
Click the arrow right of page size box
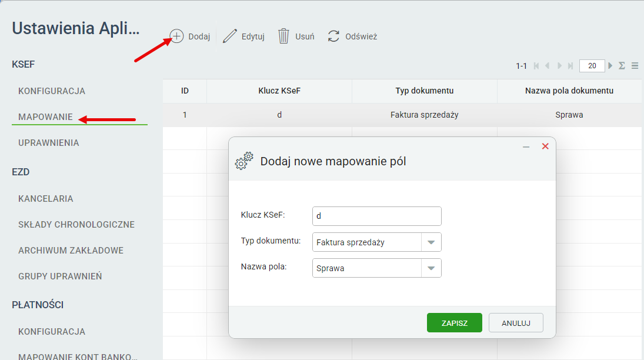click(x=610, y=66)
